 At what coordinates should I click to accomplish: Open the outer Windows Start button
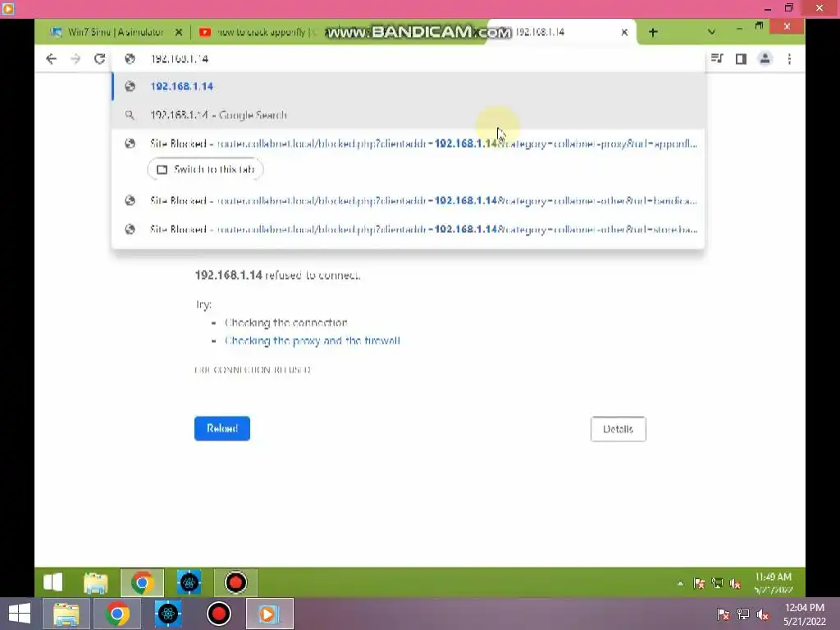click(20, 614)
